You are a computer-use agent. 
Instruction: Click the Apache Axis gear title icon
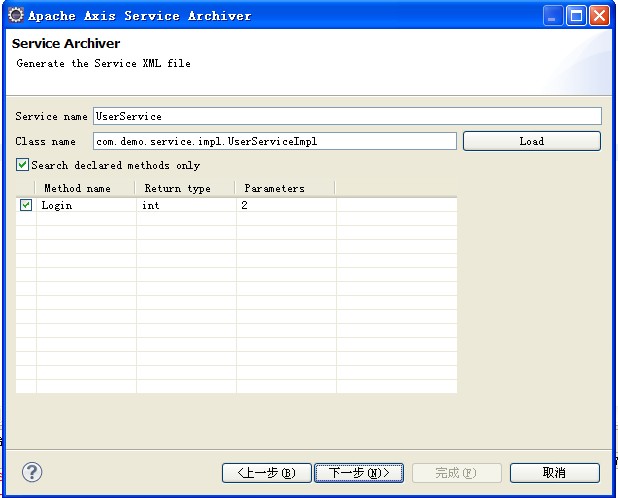(x=16, y=15)
